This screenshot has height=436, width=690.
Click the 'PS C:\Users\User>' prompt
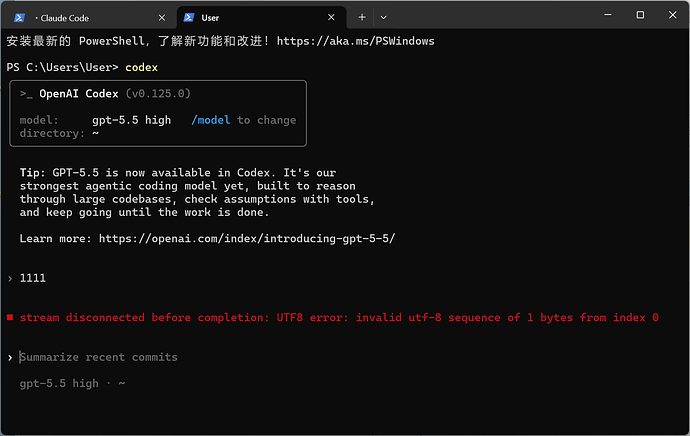click(62, 67)
